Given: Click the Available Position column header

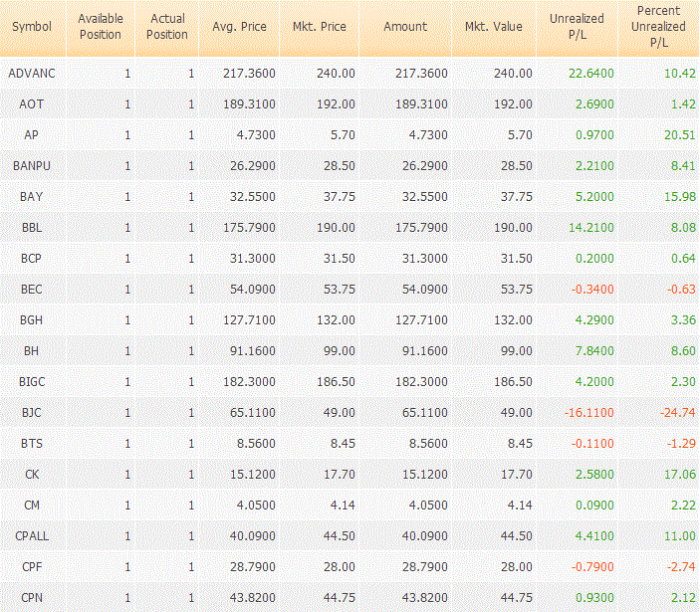Looking at the screenshot, I should click(101, 27).
